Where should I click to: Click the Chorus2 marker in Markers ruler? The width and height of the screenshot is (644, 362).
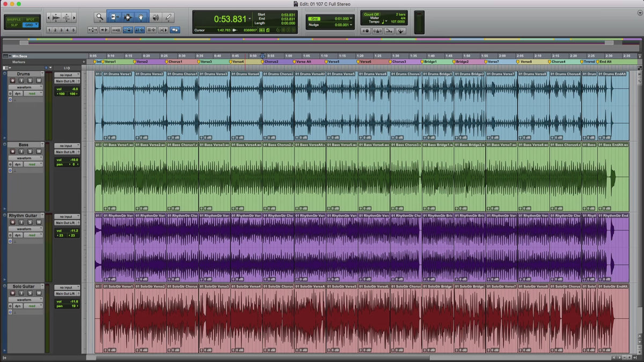point(270,62)
